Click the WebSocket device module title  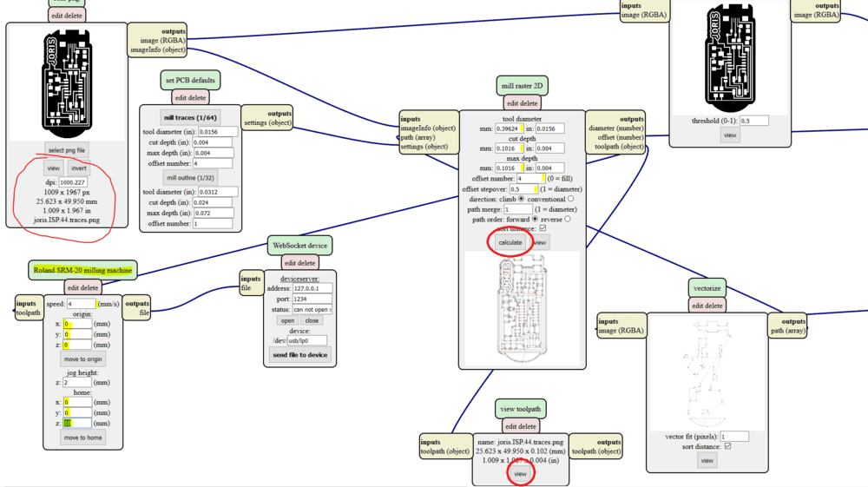[300, 245]
